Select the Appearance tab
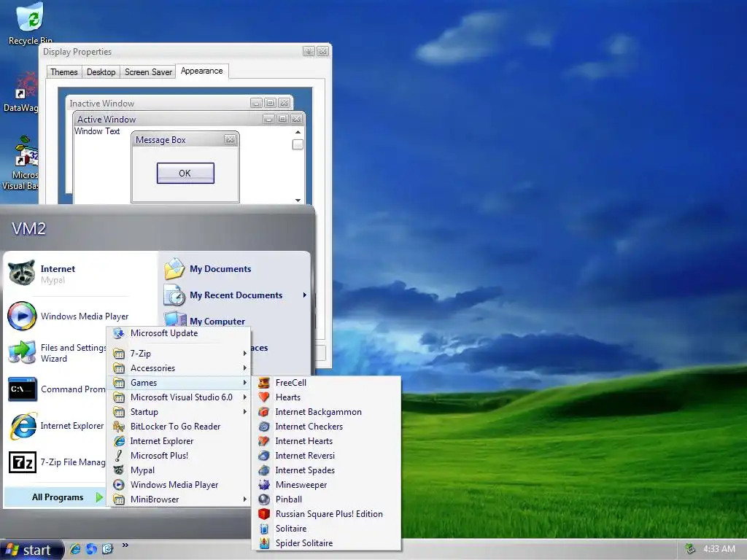Screen dimensions: 747x560 (202, 71)
